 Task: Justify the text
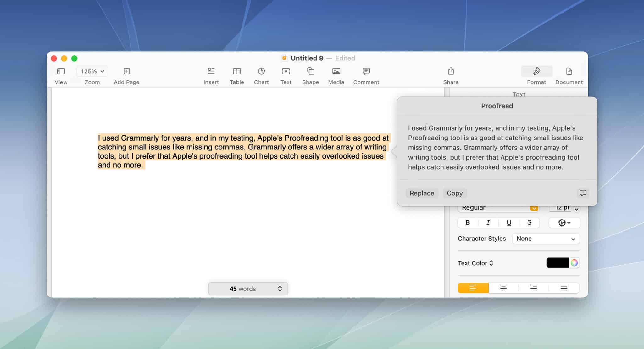coord(564,288)
